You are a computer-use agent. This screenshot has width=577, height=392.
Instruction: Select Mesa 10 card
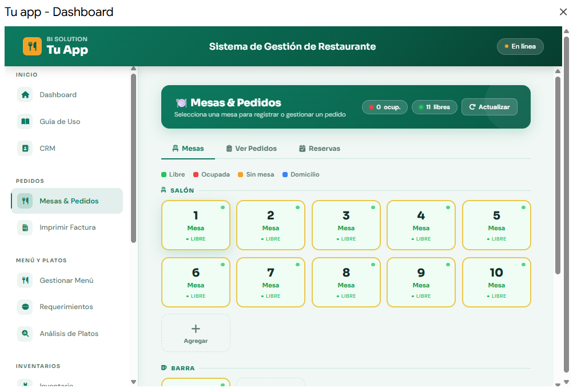click(497, 282)
